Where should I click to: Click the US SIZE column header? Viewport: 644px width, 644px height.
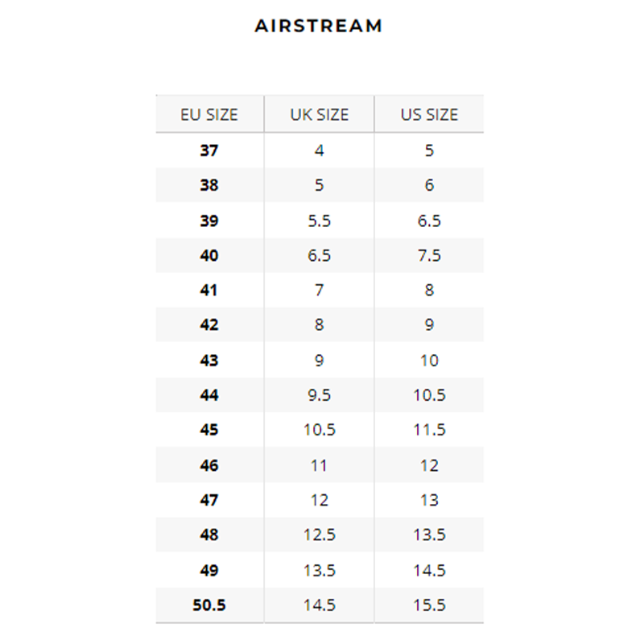pos(429,114)
